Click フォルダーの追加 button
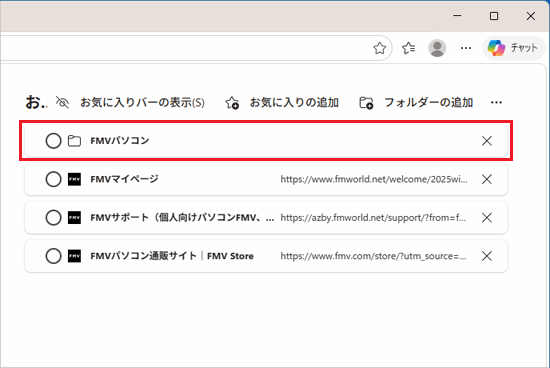The image size is (550, 368). click(429, 103)
